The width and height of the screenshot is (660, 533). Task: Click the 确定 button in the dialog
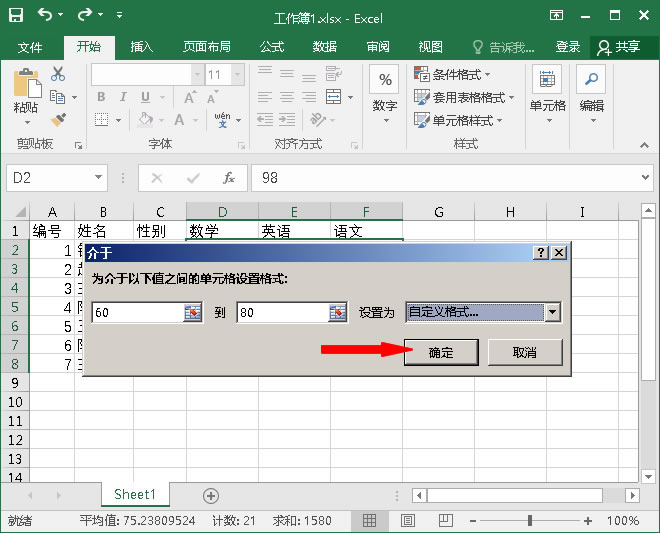pyautogui.click(x=441, y=352)
